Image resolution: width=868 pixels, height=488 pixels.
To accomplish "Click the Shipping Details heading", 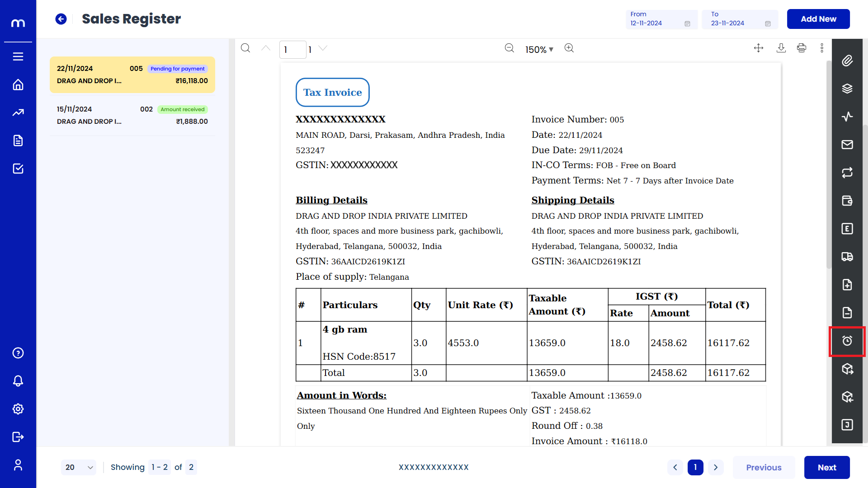I will pos(573,200).
